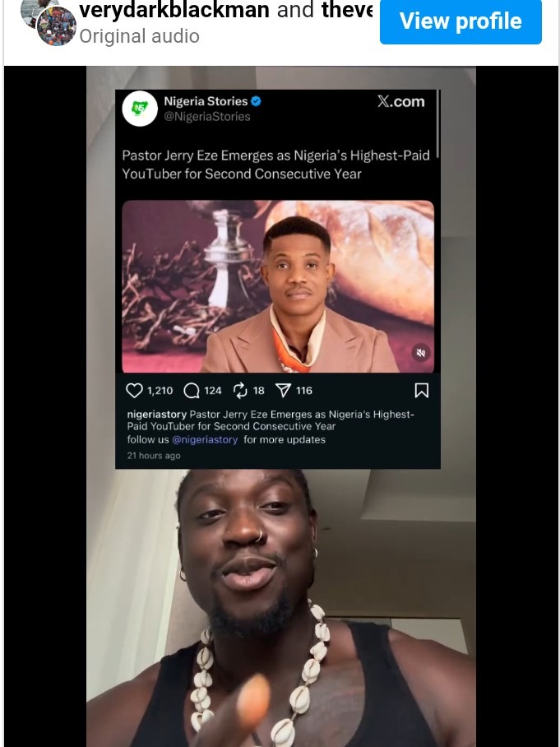Click the blue verified badge
Image resolution: width=560 pixels, height=747 pixels.
coord(257,101)
